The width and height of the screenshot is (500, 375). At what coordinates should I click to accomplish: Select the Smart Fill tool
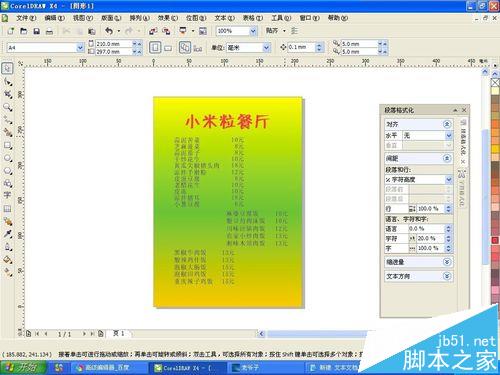(x=7, y=133)
